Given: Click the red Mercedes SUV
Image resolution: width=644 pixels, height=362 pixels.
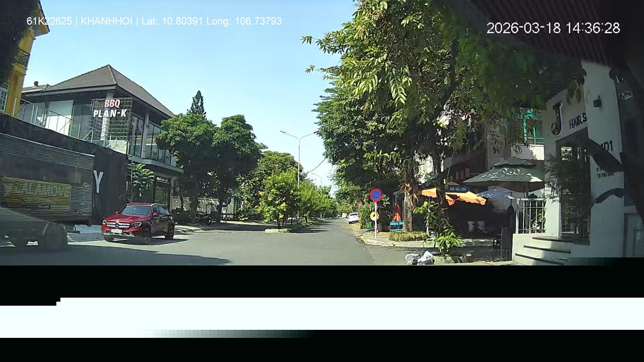Looking at the screenshot, I should pos(137,222).
